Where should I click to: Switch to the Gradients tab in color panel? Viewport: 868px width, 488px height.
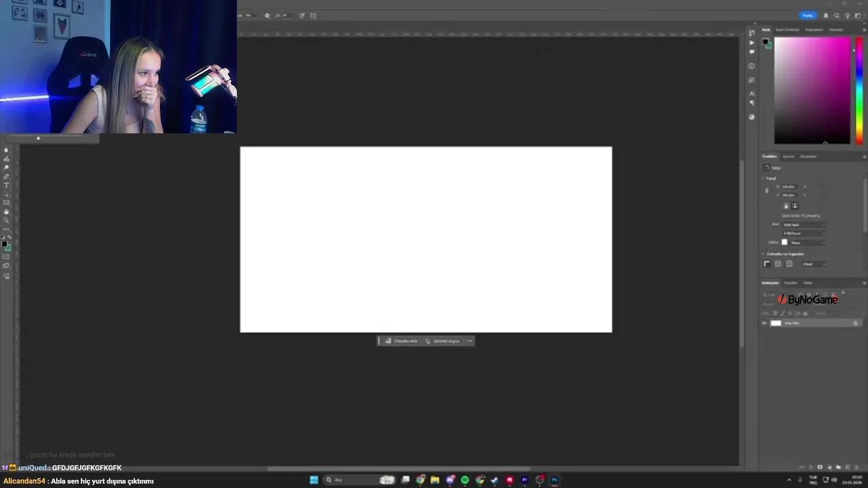[x=814, y=30]
